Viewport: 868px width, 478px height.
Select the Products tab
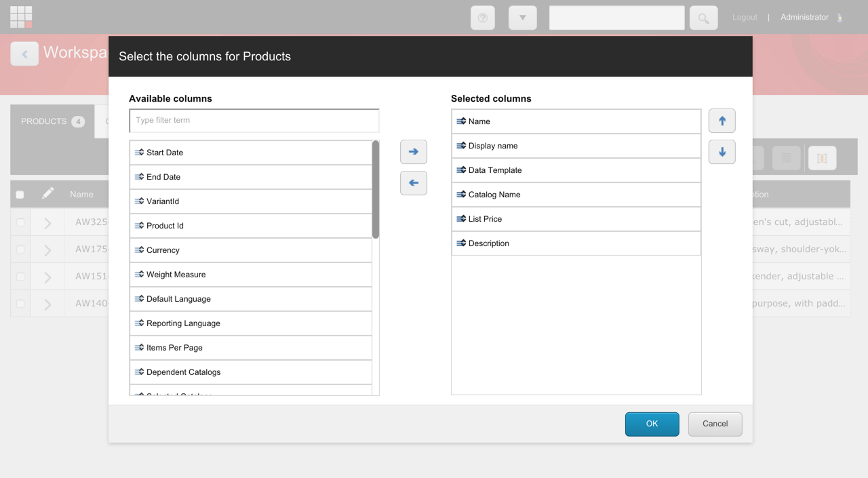(52, 121)
